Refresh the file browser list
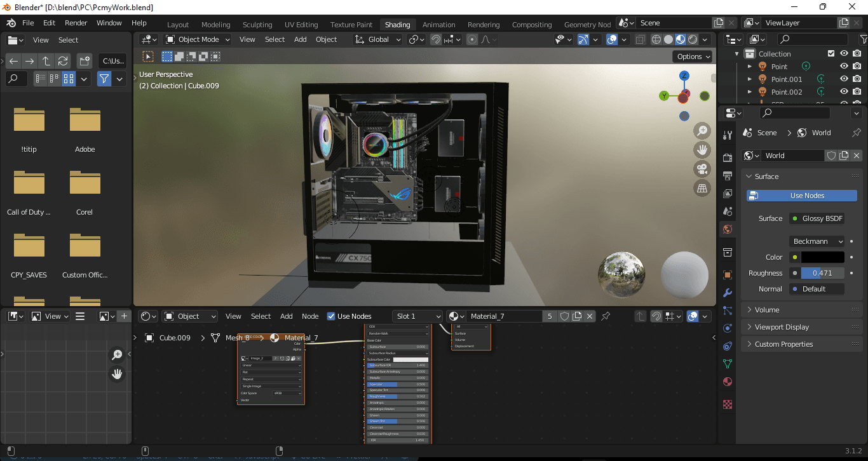Viewport: 868px width, 461px height. point(63,61)
